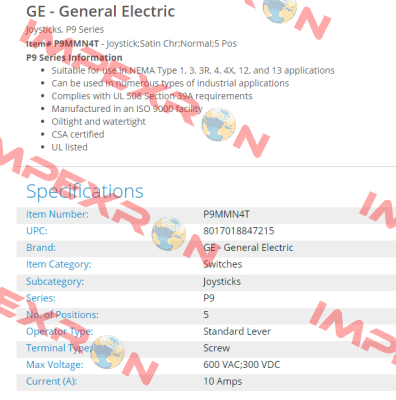Click the GE - General Electric heading

(100, 11)
